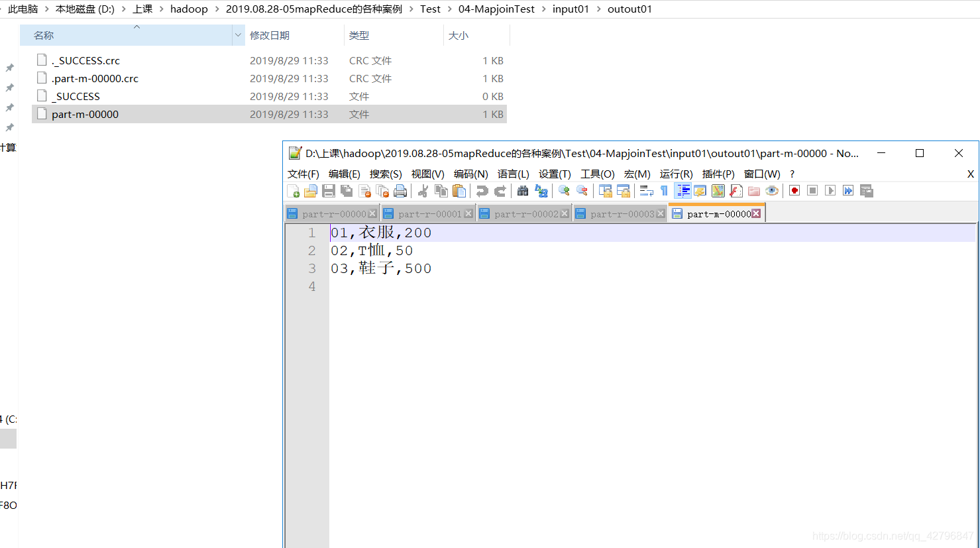Image resolution: width=980 pixels, height=548 pixels.
Task: Expand breadcrumb chevron after 此电脑
Action: click(x=46, y=9)
